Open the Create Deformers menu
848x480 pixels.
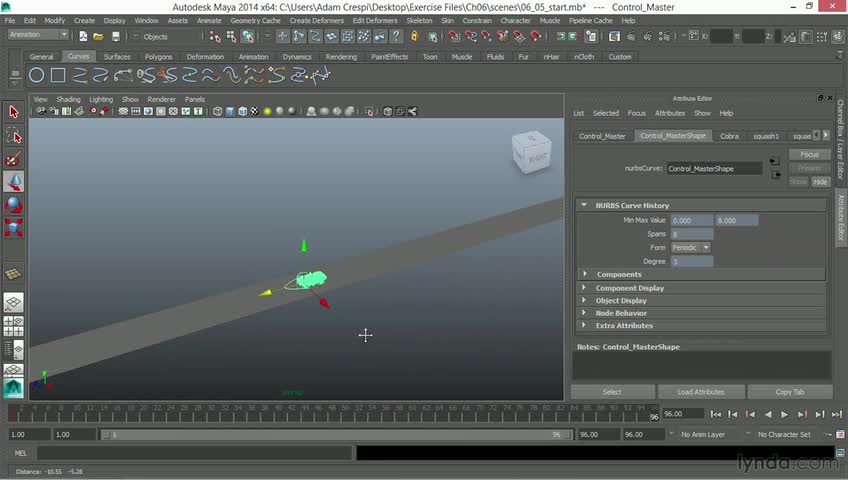(x=316, y=20)
